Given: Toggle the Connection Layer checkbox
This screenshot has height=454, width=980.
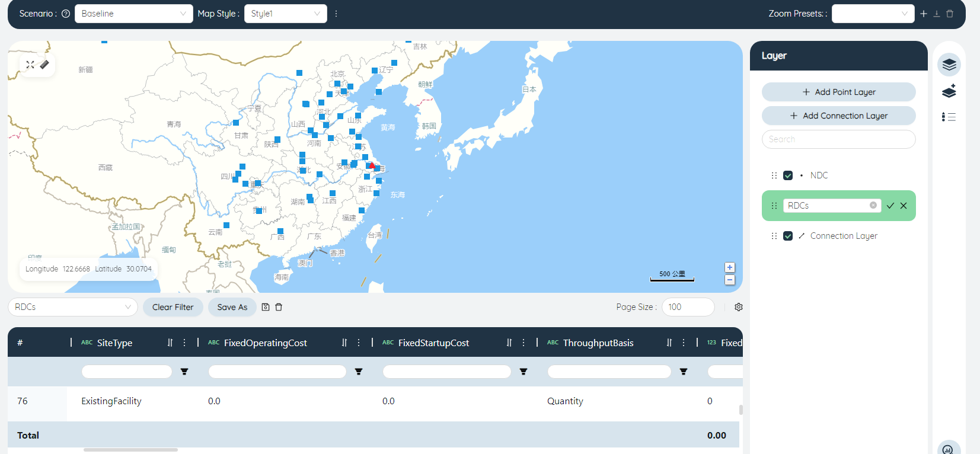Looking at the screenshot, I should pyautogui.click(x=788, y=236).
